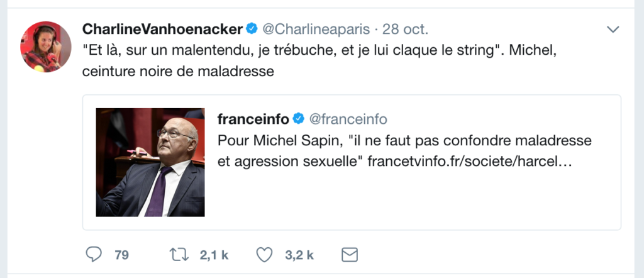Click the @franceinfo handle
The image size is (644, 278).
347,119
